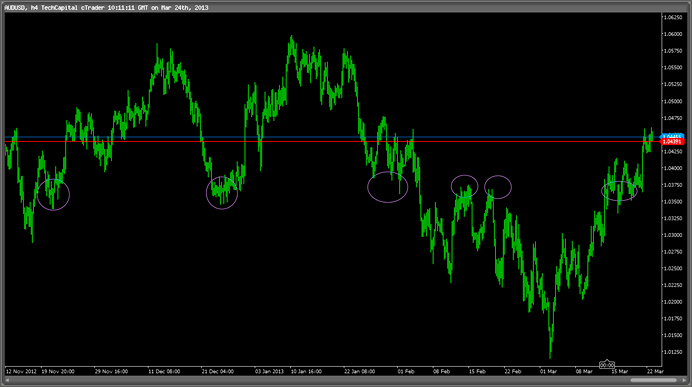Click the 1.05500 price axis label
Screen dimensions: 692x387
pos(673,68)
